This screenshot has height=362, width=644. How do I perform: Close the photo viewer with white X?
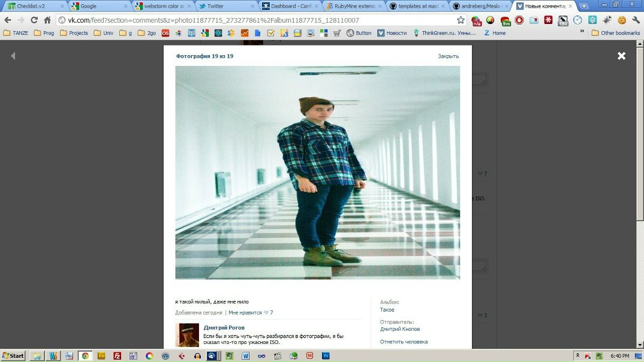(x=621, y=56)
